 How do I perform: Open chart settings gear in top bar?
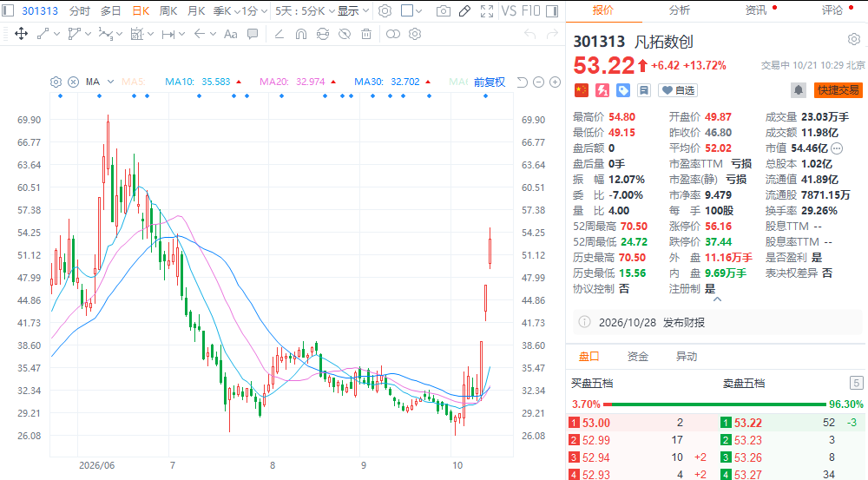[x=385, y=11]
